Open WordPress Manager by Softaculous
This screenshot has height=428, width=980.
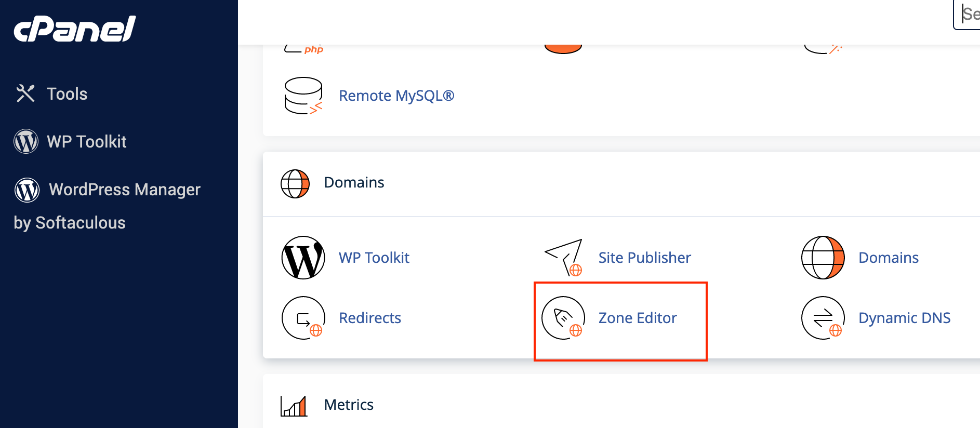(x=107, y=206)
